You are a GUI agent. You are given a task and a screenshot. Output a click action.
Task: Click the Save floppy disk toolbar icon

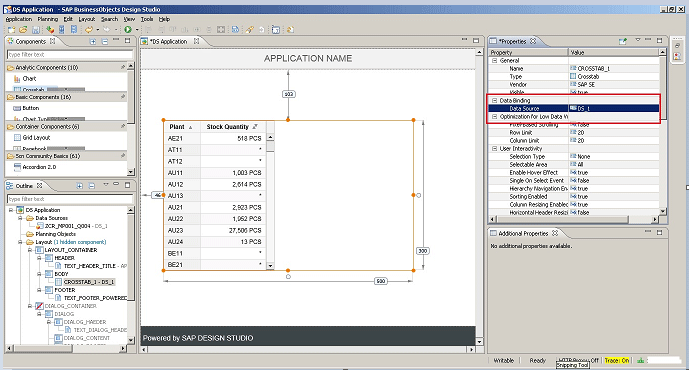[x=36, y=29]
